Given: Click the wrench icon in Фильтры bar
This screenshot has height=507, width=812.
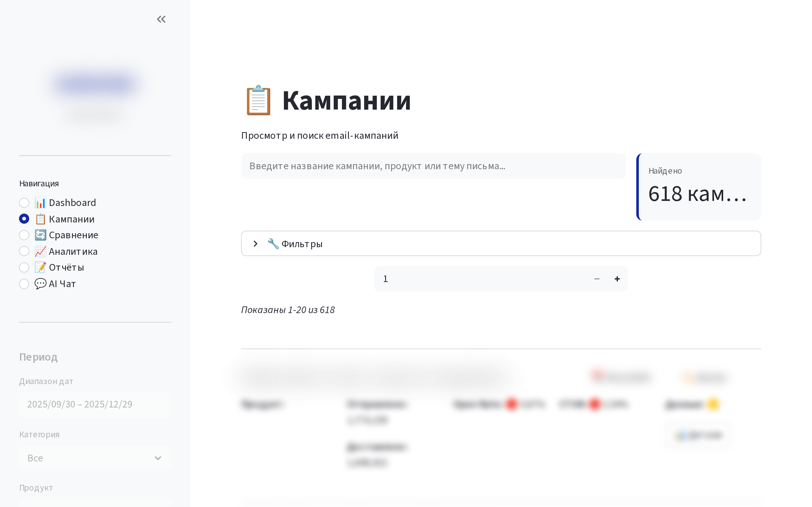Looking at the screenshot, I should (274, 243).
